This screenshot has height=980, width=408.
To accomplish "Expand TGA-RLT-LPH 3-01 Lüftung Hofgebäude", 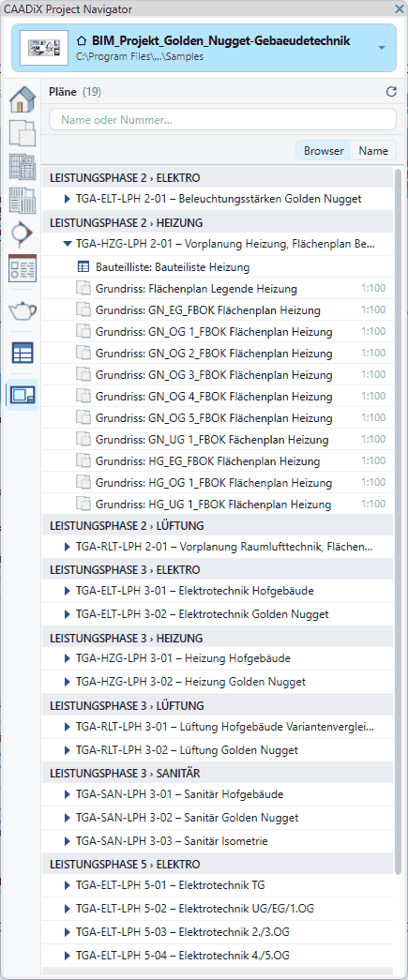I will pos(68,727).
